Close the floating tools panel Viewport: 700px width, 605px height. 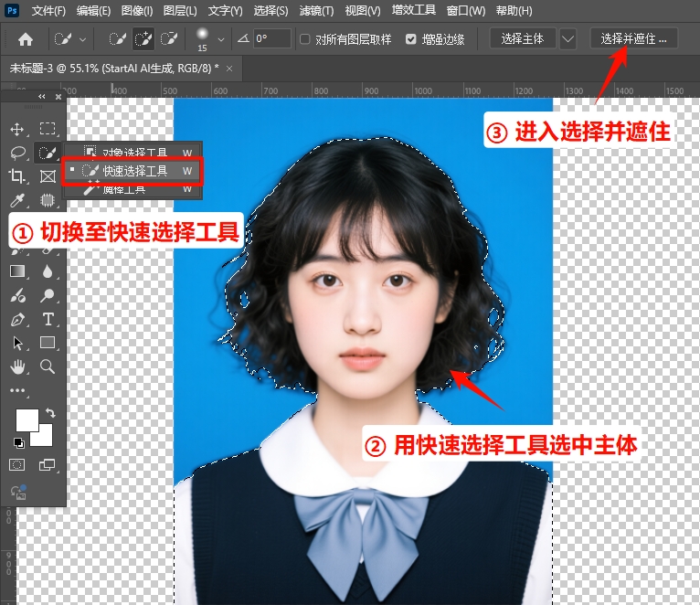point(58,97)
